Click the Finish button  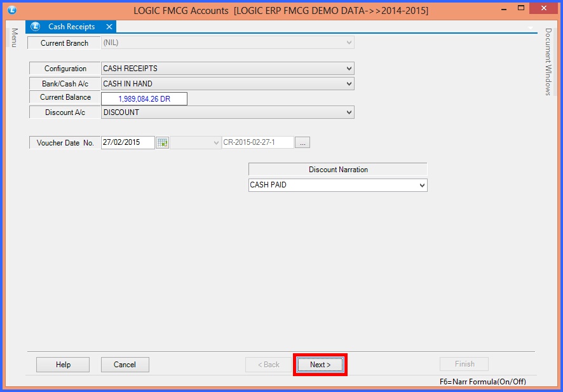tap(465, 364)
